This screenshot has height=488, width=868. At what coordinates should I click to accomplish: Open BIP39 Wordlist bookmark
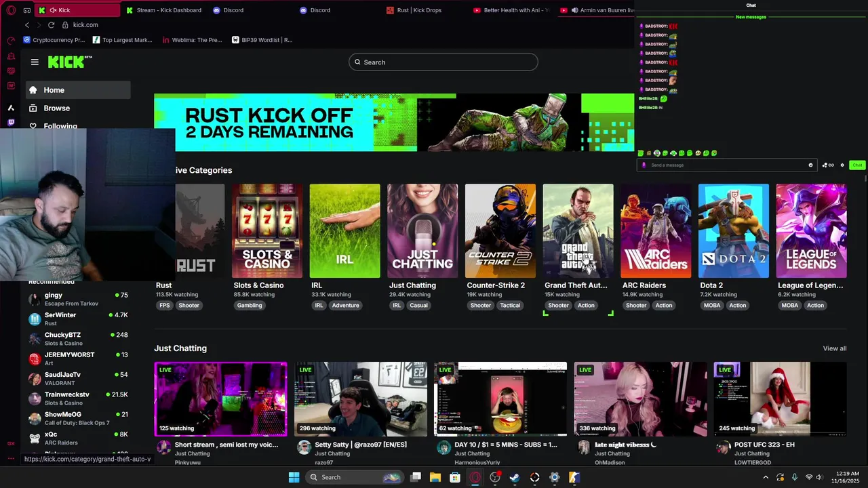[x=262, y=40]
